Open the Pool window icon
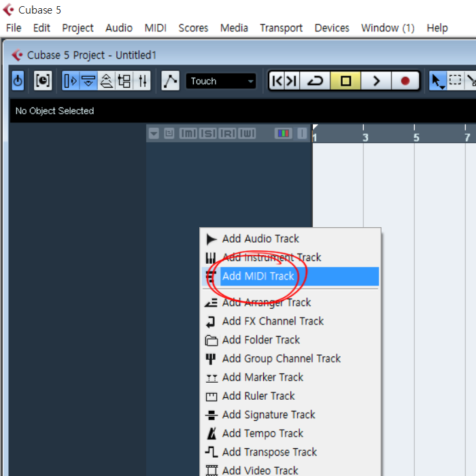Screen dimensions: 476x476 [x=124, y=81]
